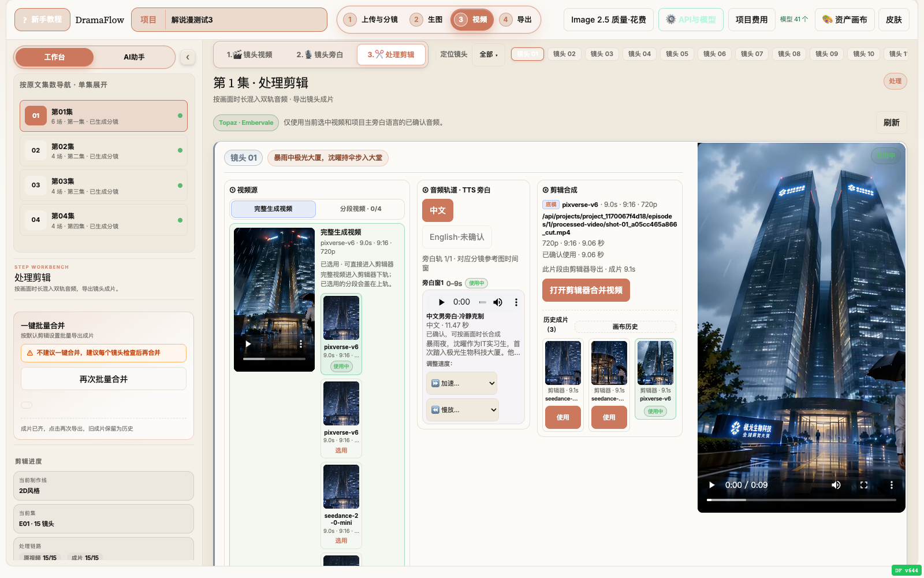
Task: Open the 全部 shot filter dropdown
Action: tap(489, 54)
